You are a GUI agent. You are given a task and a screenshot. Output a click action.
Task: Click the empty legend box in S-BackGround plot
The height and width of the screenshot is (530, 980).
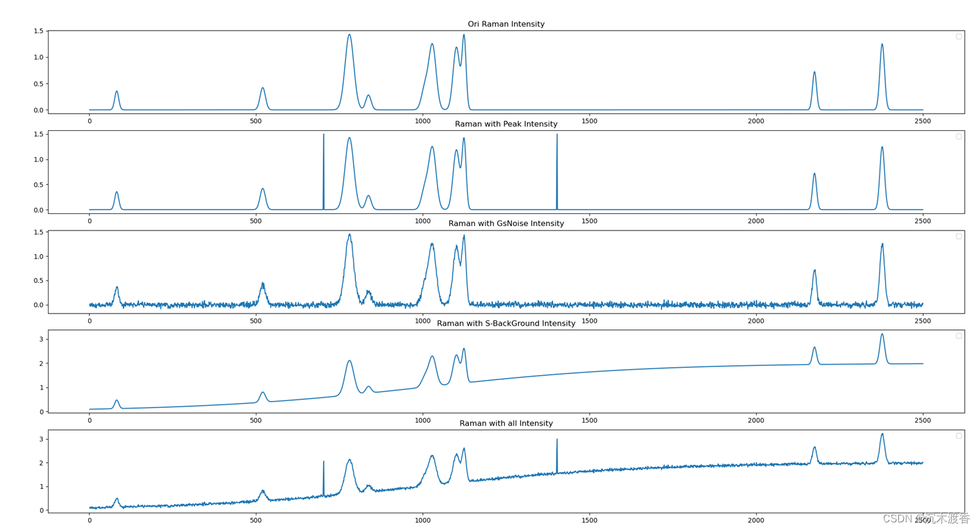pyautogui.click(x=958, y=336)
